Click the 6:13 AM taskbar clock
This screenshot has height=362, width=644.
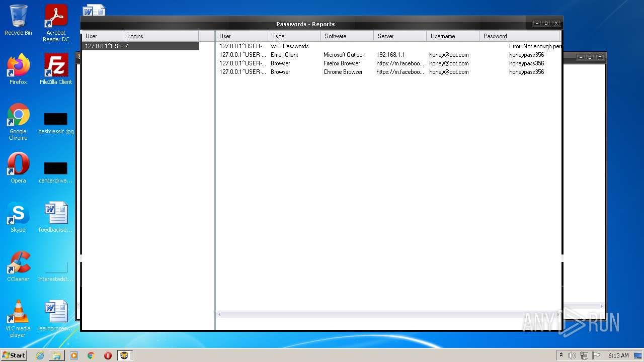(x=618, y=355)
